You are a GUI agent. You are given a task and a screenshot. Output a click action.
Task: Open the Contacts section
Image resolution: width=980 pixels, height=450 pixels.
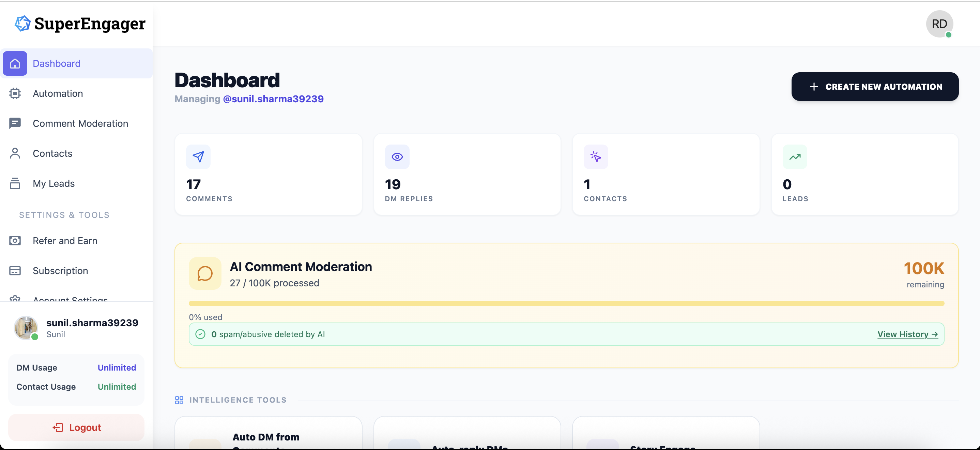tap(76, 153)
